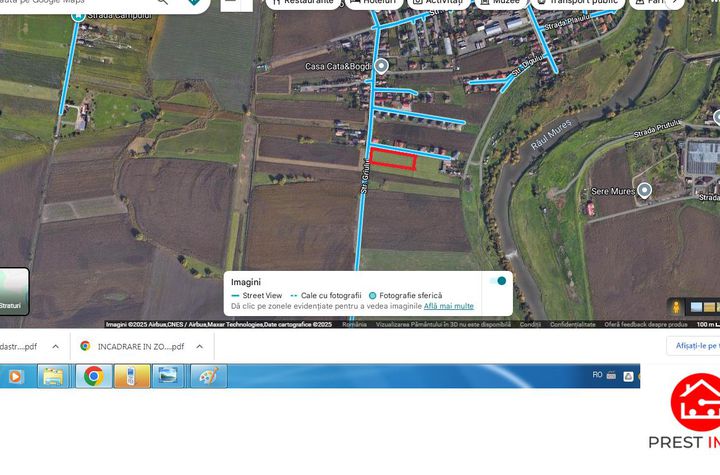Open the Straturi layers thumbnail
This screenshot has width=720, height=475.
(14, 291)
